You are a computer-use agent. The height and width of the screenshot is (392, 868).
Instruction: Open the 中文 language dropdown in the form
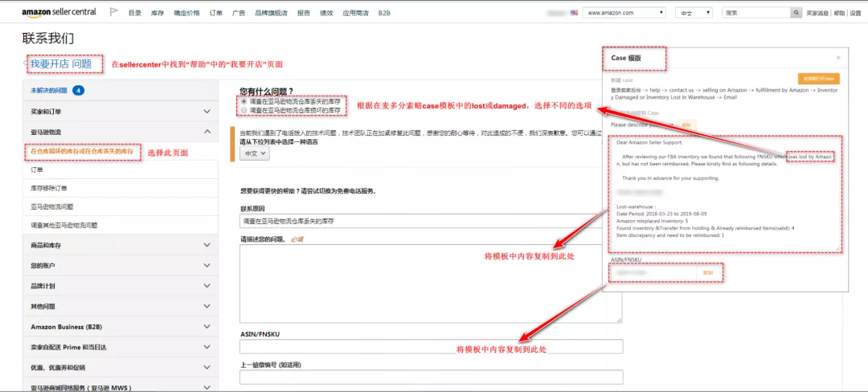coord(255,154)
